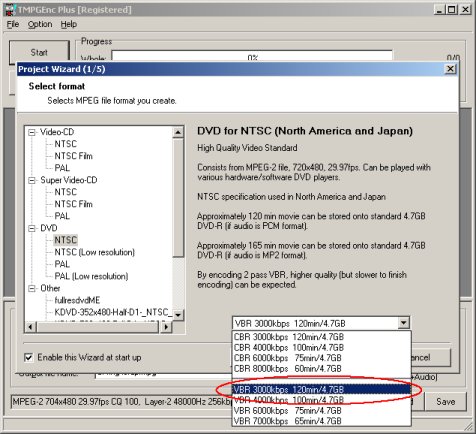Select NTSC under Super Video-CD
The height and width of the screenshot is (434, 476).
66,192
